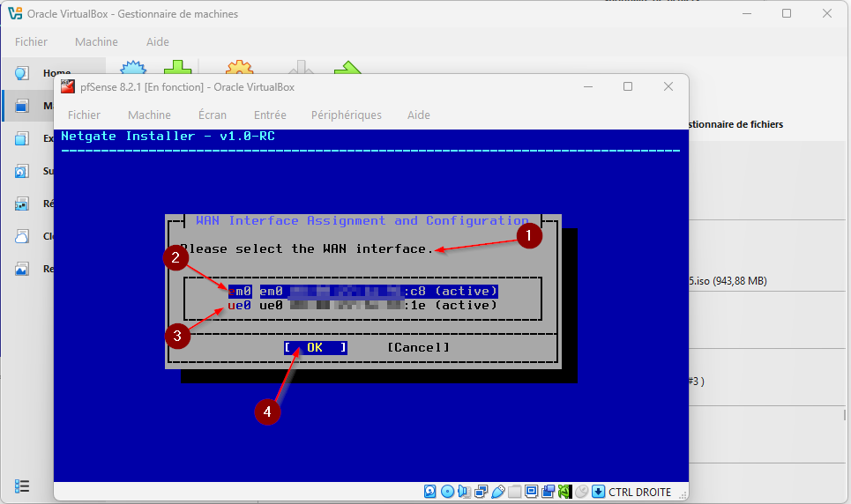Click the keyboard capture arrow icon
Viewport: 851px width, 504px height.
click(x=598, y=492)
